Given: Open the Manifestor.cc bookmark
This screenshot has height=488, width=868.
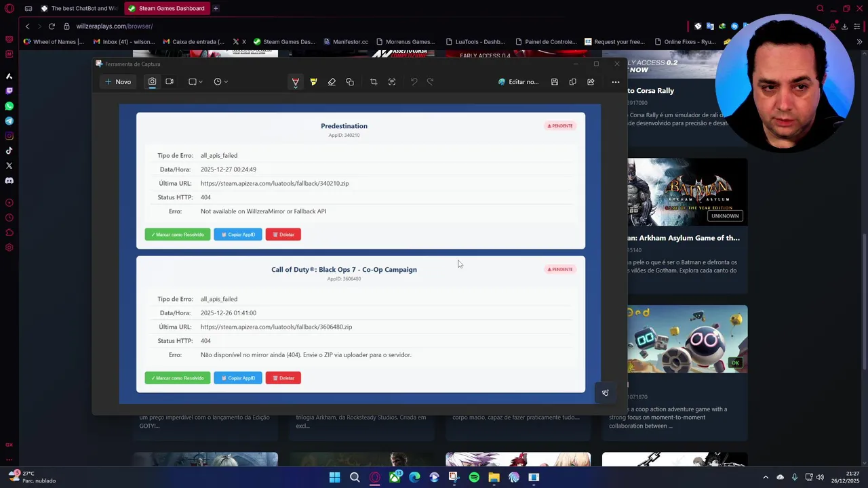Looking at the screenshot, I should 346,41.
